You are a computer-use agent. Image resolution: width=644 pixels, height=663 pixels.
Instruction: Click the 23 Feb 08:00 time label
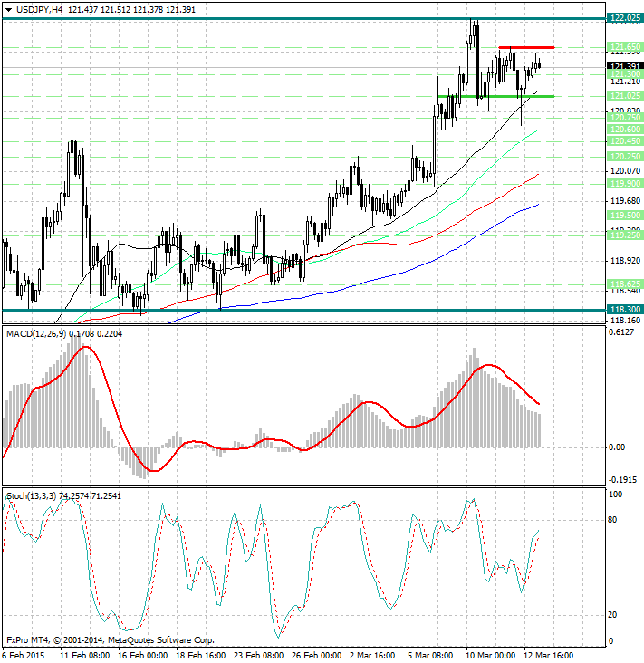click(259, 656)
